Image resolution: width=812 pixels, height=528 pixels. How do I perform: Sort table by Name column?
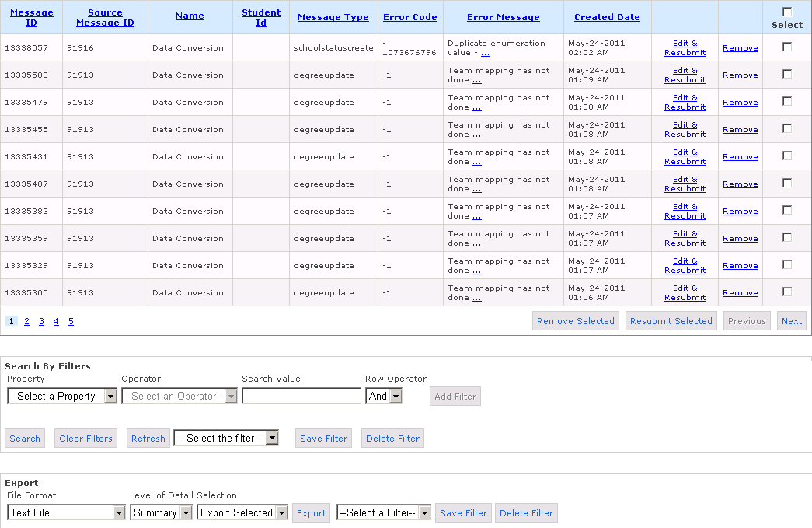click(x=190, y=16)
